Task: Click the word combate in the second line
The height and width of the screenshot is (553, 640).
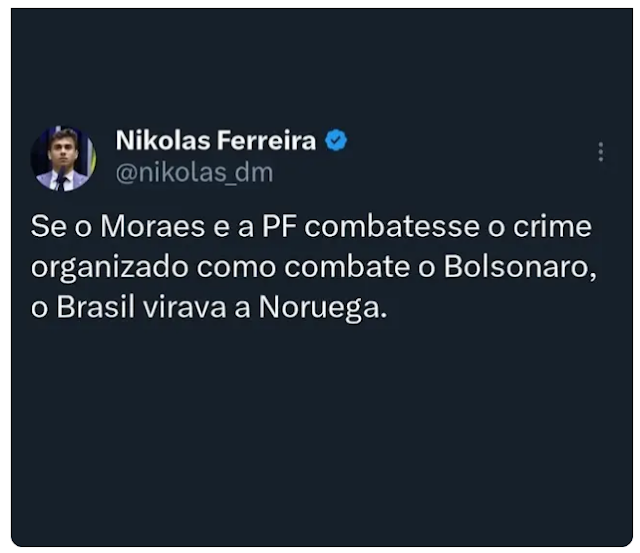Action: (x=347, y=267)
